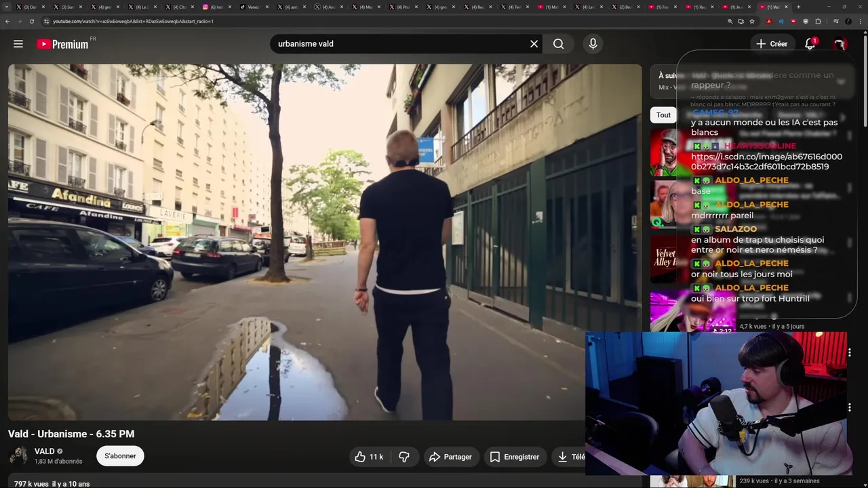
Task: Click message 'oui bien sur trop fort Huntrill'
Action: tap(750, 299)
